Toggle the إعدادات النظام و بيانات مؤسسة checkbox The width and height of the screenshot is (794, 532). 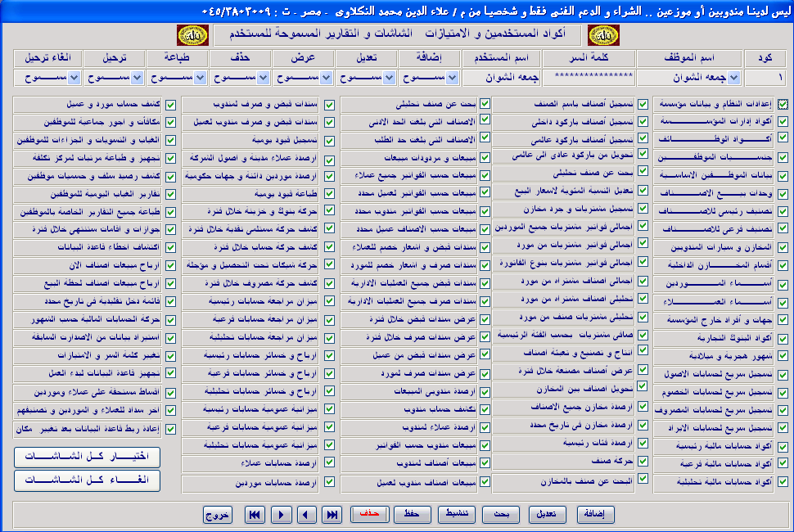pyautogui.click(x=783, y=105)
